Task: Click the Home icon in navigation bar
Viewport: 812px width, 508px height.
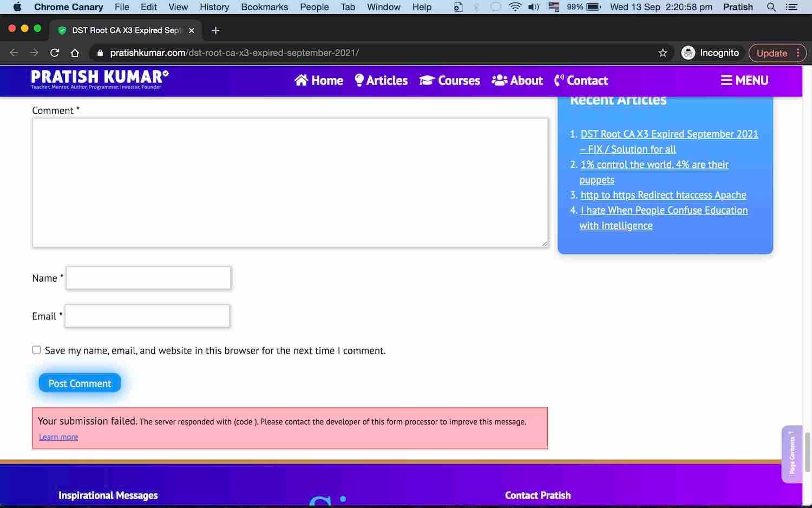Action: (302, 80)
